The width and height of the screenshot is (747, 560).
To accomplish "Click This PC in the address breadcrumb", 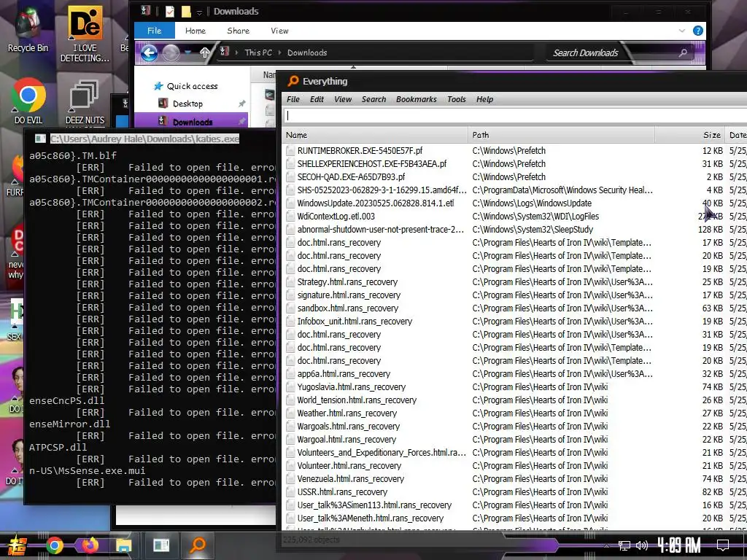I will [258, 52].
